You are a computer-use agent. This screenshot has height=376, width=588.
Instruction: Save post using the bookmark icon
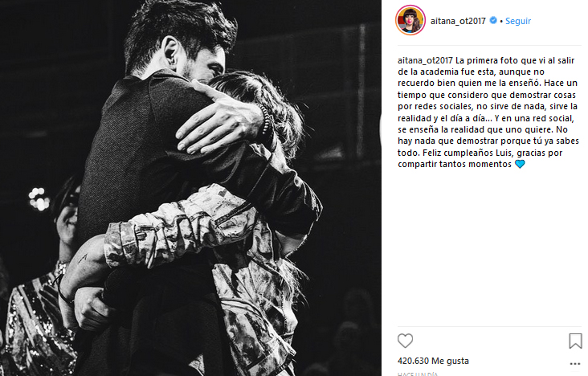click(x=575, y=341)
